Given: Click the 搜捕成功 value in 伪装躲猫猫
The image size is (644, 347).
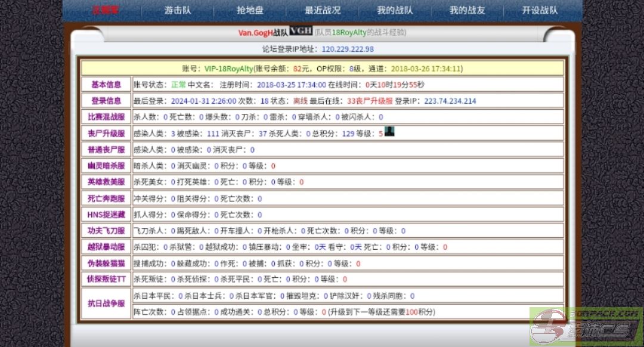Looking at the screenshot, I should click(173, 263).
